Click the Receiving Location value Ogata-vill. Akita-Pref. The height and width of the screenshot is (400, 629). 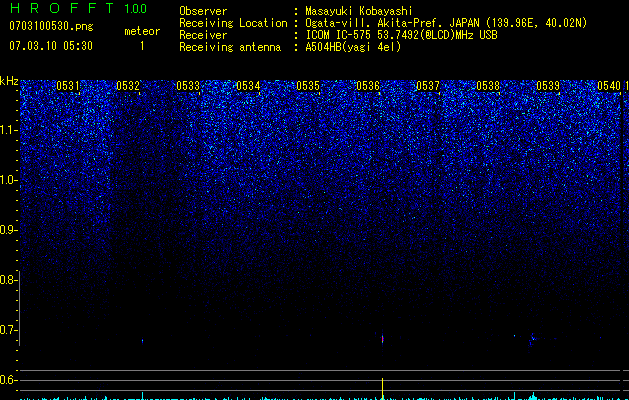click(375, 23)
